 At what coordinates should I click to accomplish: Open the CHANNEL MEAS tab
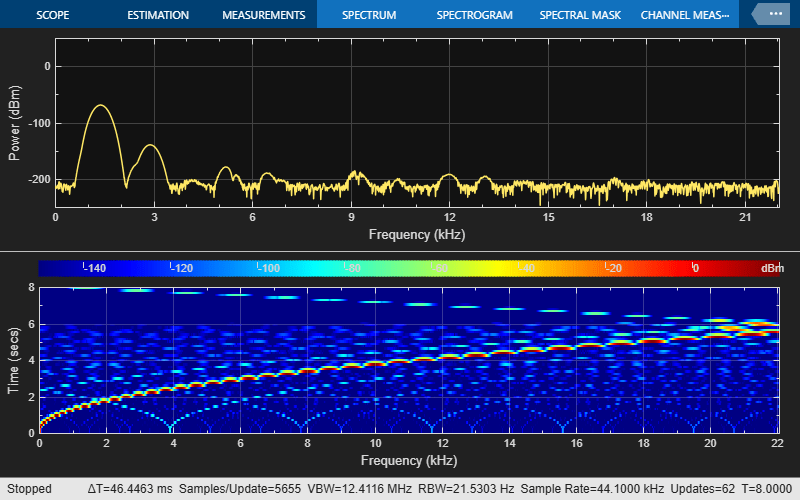click(x=685, y=15)
